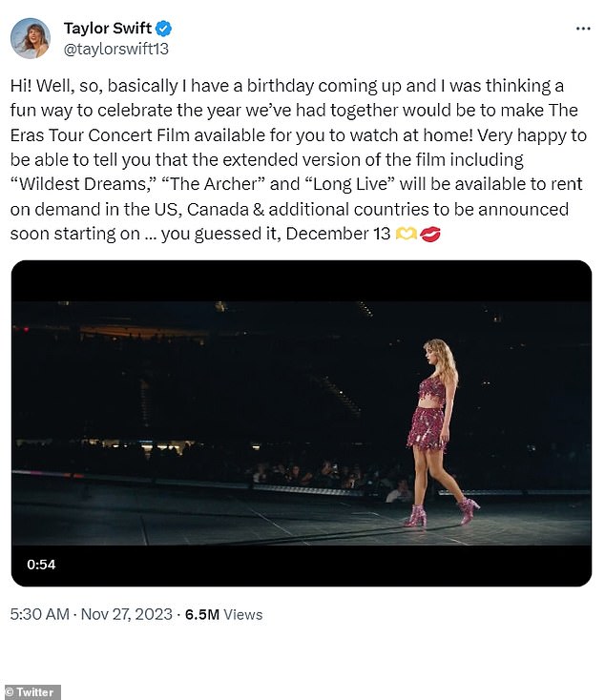Click the heart hands emoji
This screenshot has height=700, width=605.
407,234
